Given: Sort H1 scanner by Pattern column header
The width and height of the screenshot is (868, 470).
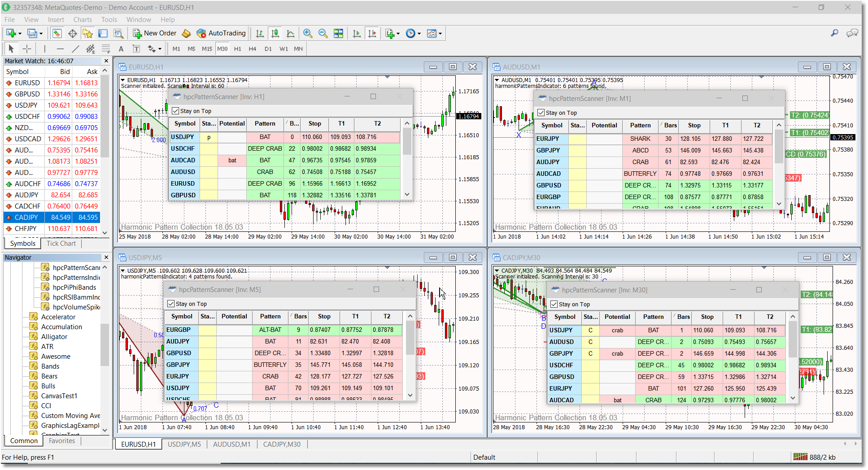Looking at the screenshot, I should coord(265,123).
